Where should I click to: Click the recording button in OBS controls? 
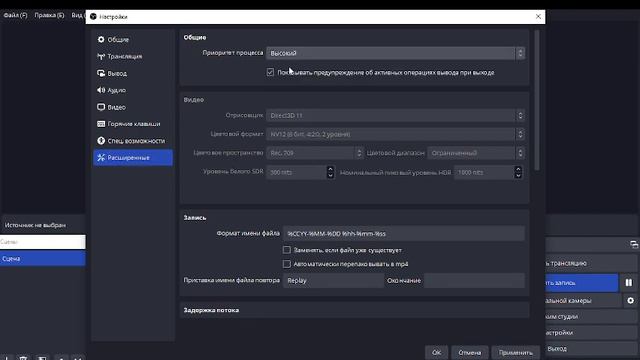click(x=582, y=282)
